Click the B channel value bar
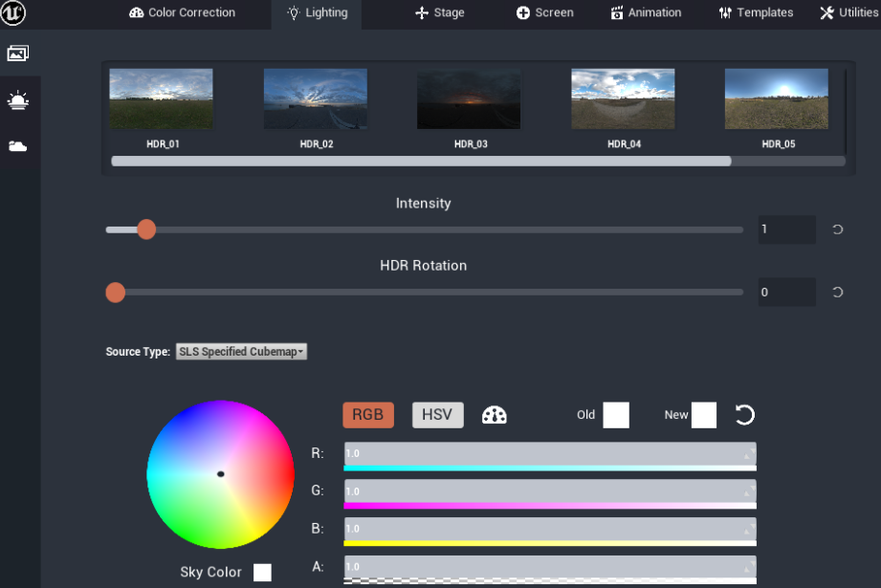 coord(550,529)
